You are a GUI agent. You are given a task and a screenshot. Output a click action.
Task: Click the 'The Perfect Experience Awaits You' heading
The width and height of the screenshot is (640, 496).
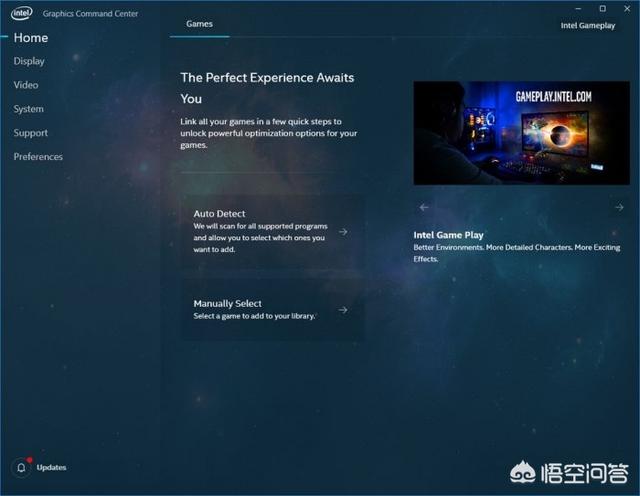267,88
